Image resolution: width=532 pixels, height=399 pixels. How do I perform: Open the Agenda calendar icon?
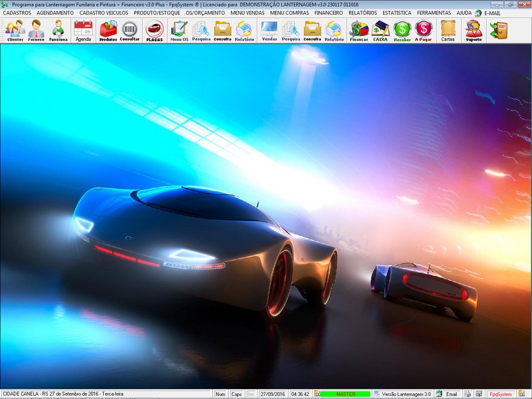(83, 31)
